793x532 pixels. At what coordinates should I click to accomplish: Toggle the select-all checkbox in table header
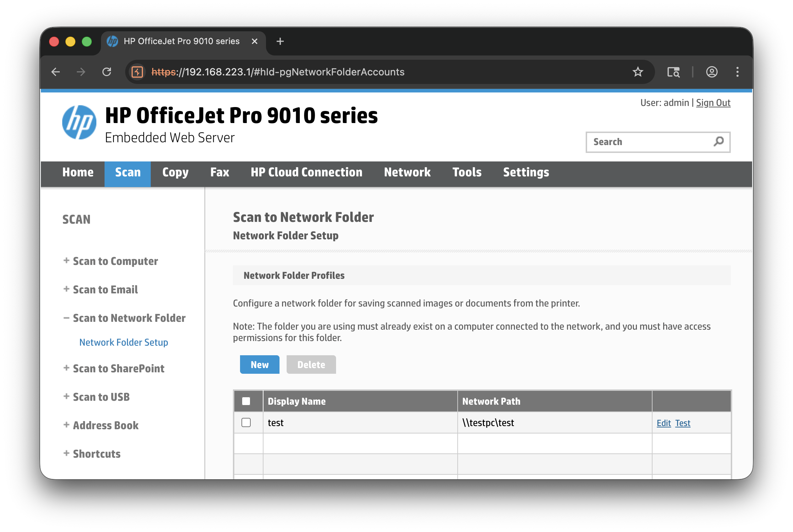[246, 401]
